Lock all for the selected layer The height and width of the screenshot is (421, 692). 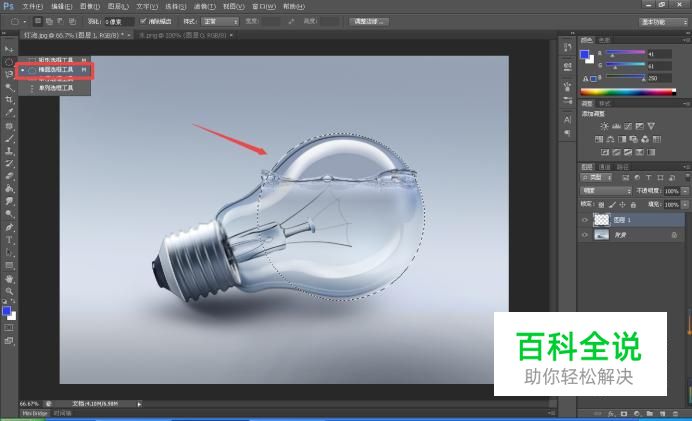pyautogui.click(x=633, y=205)
